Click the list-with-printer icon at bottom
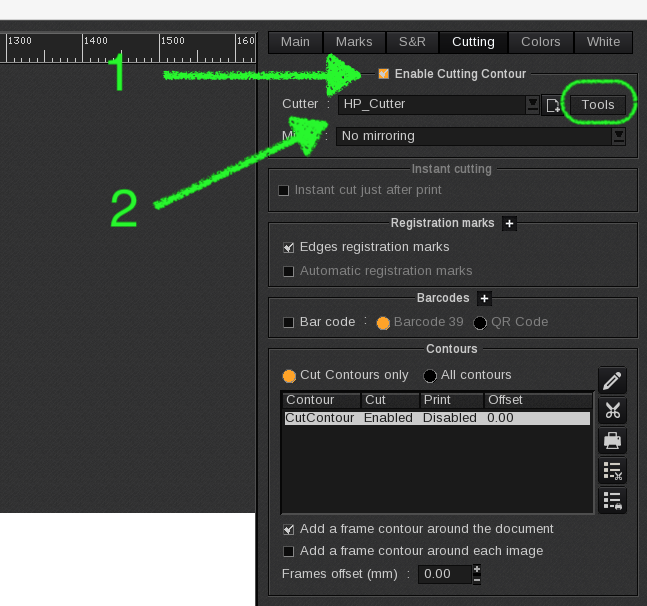 [x=612, y=500]
